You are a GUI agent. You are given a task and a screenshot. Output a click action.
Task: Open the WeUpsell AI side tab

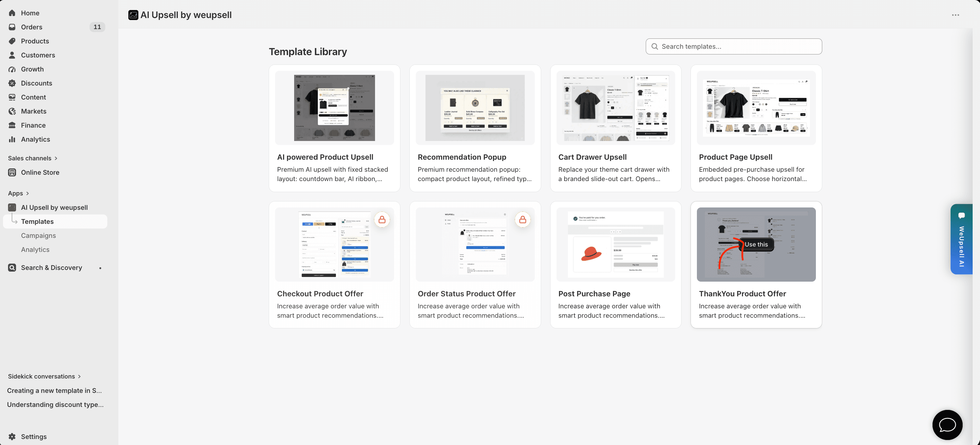(961, 239)
